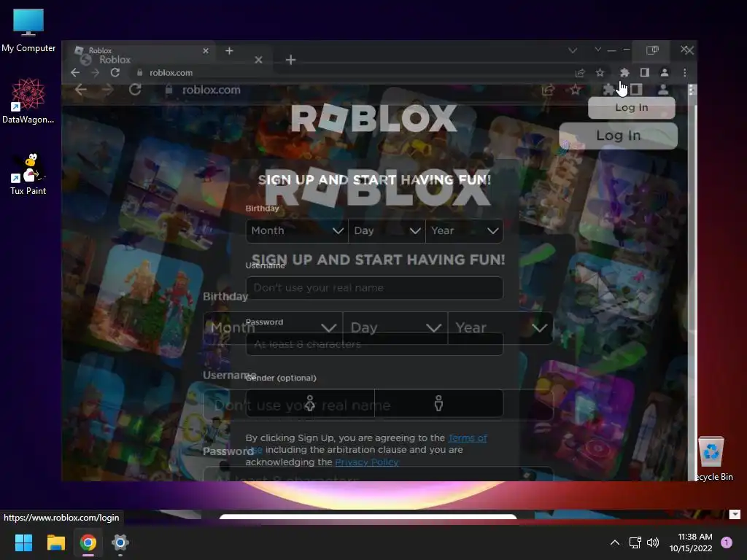Open the notification badge in the tray

[x=727, y=542]
